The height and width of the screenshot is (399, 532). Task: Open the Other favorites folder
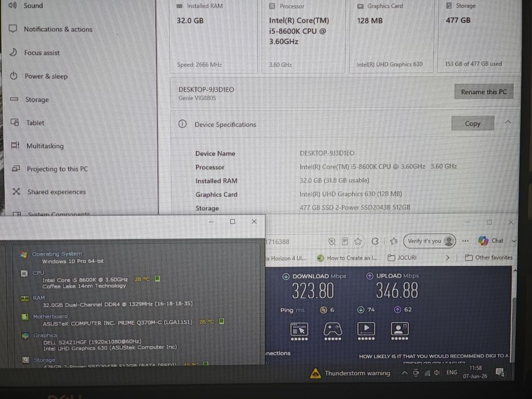[x=489, y=258]
